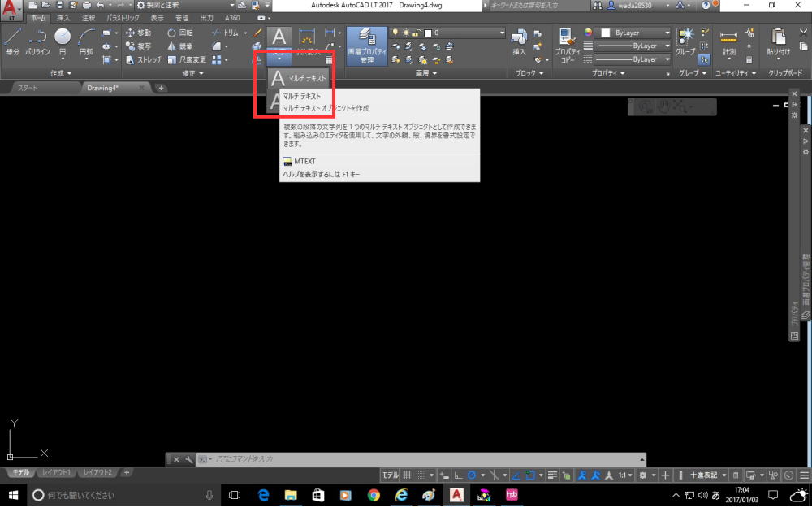Viewport: 812px width, 508px height.
Task: Open the ByLayer linetype dropdown
Action: pos(633,59)
